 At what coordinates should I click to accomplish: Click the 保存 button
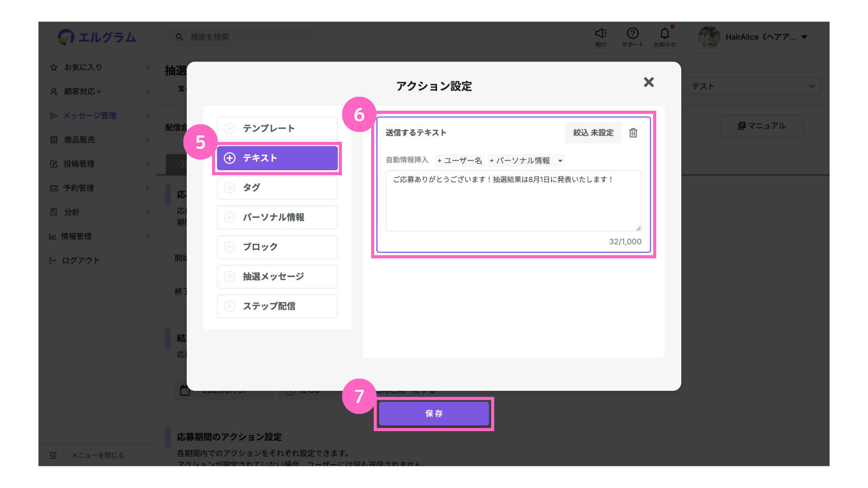click(434, 413)
